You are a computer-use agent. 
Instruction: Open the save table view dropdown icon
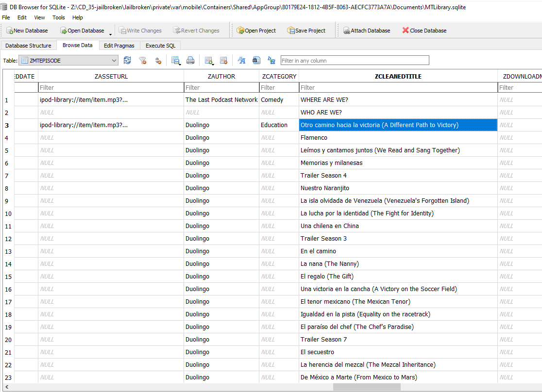[x=176, y=61]
